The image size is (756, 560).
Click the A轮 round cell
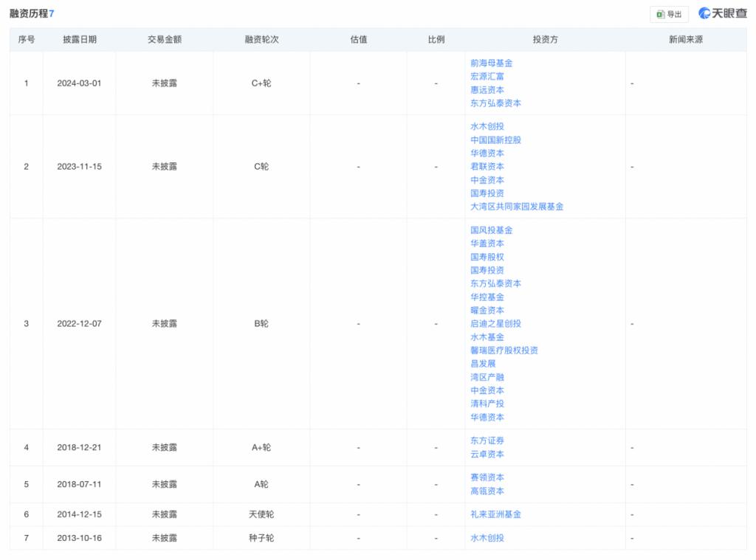pos(261,484)
